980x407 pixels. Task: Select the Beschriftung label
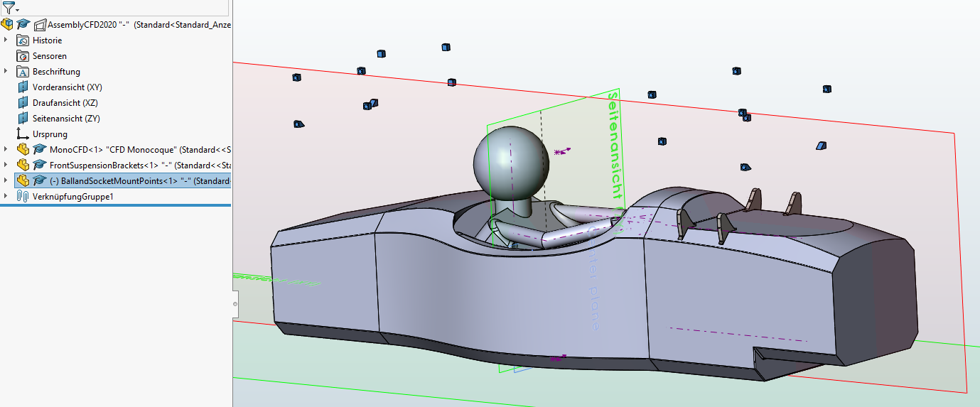coord(56,72)
